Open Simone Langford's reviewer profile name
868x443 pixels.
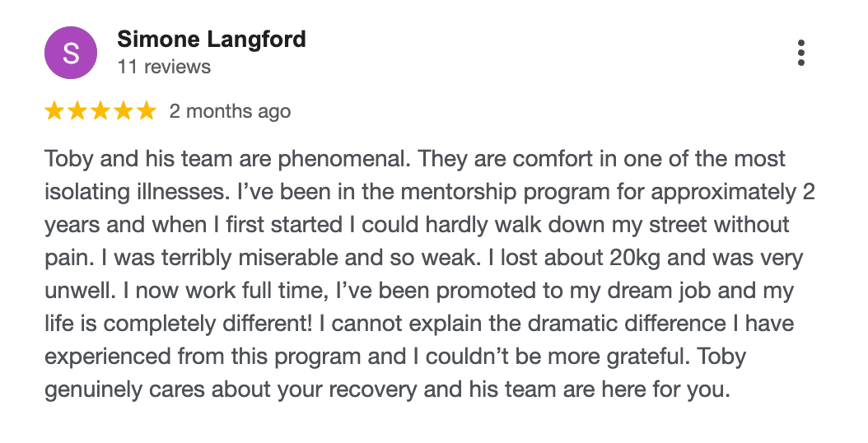pyautogui.click(x=212, y=39)
